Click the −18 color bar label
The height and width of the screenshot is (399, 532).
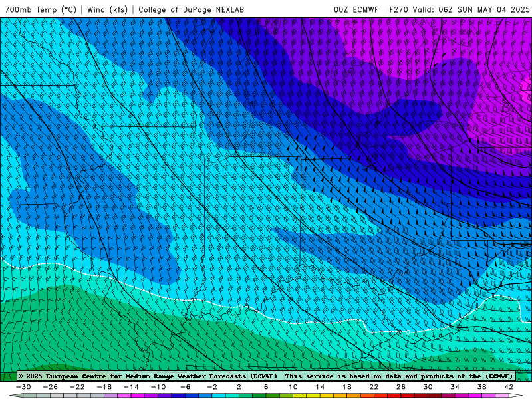click(x=104, y=387)
